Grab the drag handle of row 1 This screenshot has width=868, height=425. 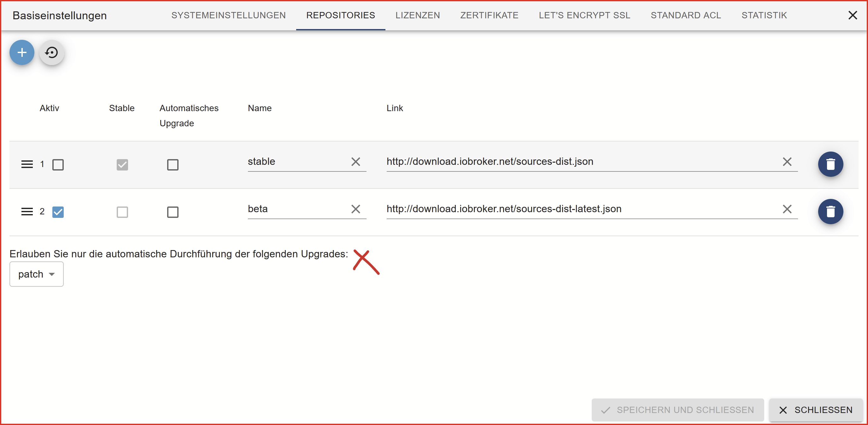pyautogui.click(x=27, y=164)
